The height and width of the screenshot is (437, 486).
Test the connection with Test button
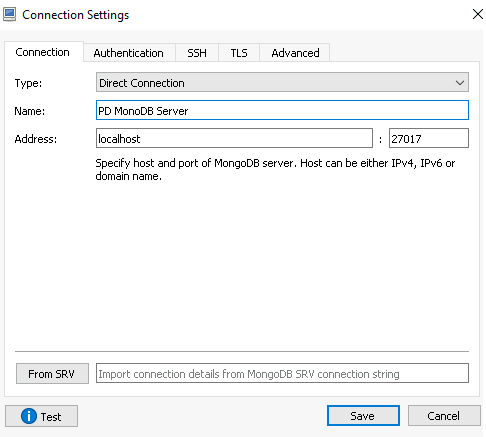41,416
